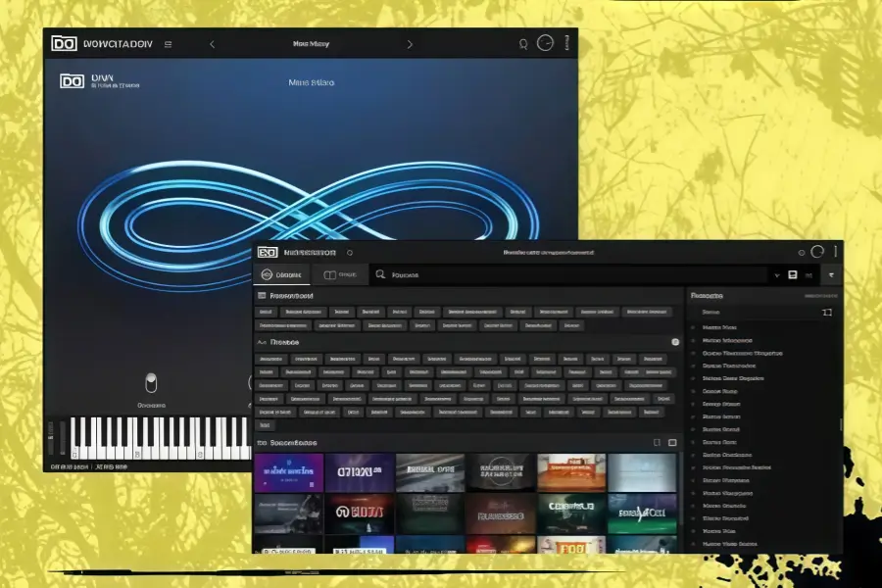Select the first browser tab with the round icon
The height and width of the screenshot is (588, 882).
pos(281,274)
